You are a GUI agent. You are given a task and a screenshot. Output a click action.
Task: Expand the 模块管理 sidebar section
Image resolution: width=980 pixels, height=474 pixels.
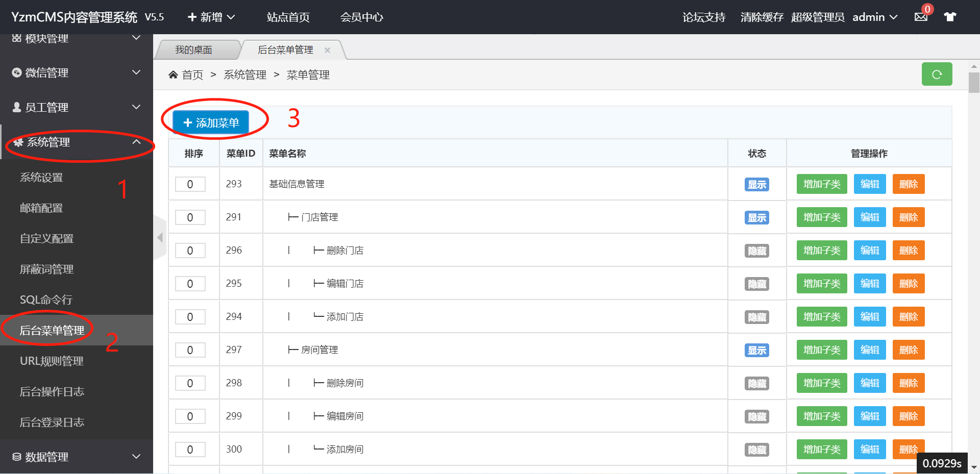(x=77, y=38)
